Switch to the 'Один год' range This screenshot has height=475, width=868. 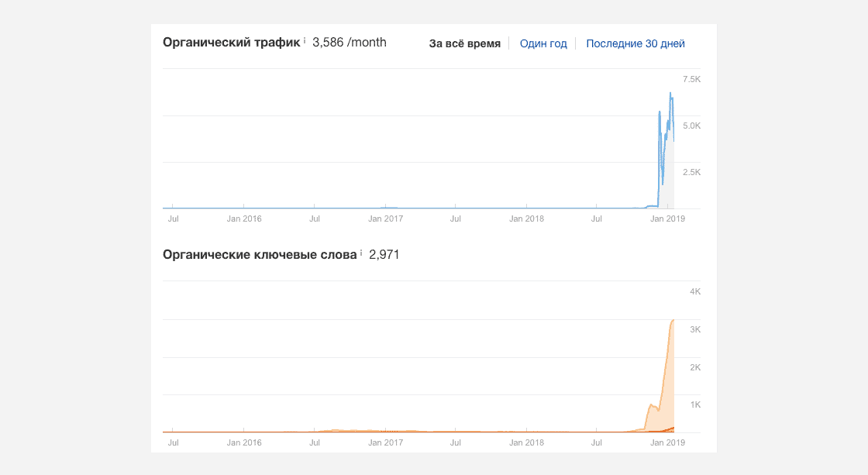pyautogui.click(x=543, y=43)
